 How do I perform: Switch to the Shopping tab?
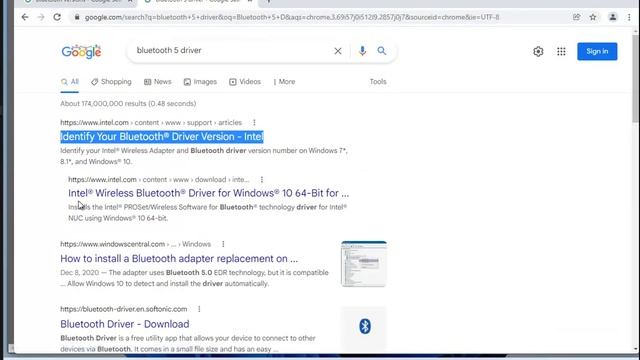(111, 82)
